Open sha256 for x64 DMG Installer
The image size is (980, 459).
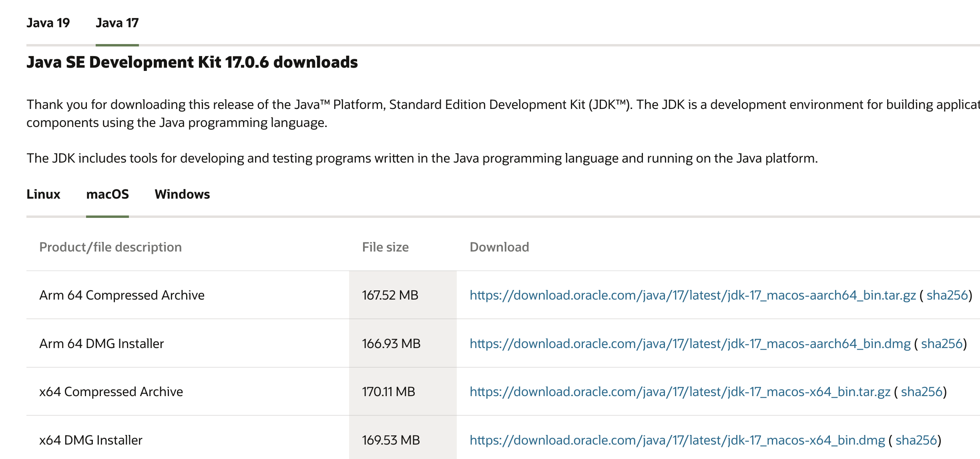pyautogui.click(x=916, y=440)
